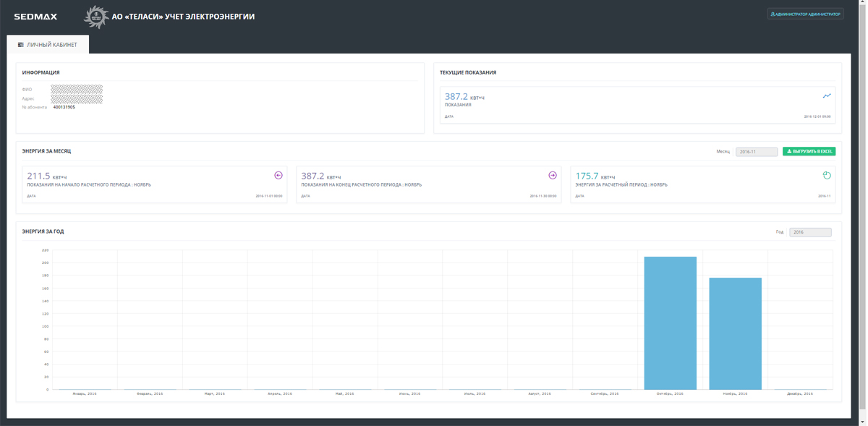Click the Декабрь, 2016 axis label
The width and height of the screenshot is (868, 426).
coord(800,393)
